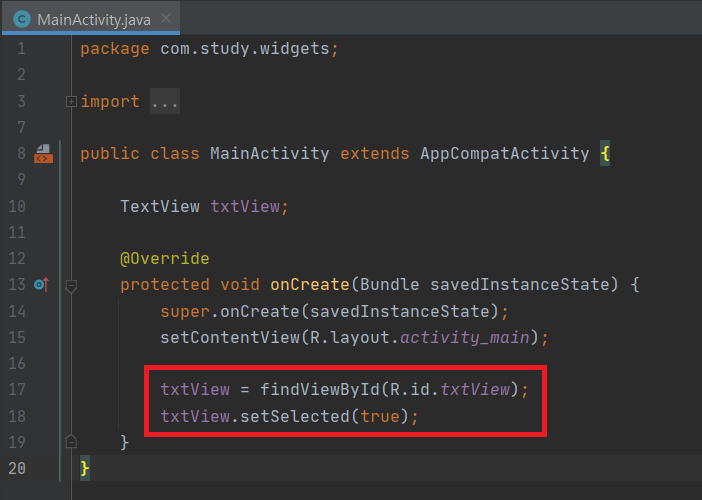The height and width of the screenshot is (500, 702).
Task: Click the override method gutter icon on line 13
Action: tap(41, 284)
